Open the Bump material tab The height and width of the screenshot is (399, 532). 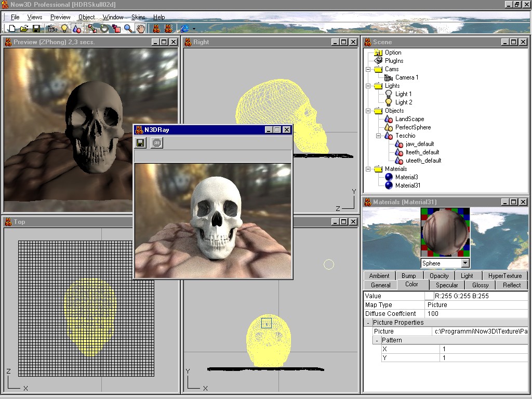(x=408, y=276)
